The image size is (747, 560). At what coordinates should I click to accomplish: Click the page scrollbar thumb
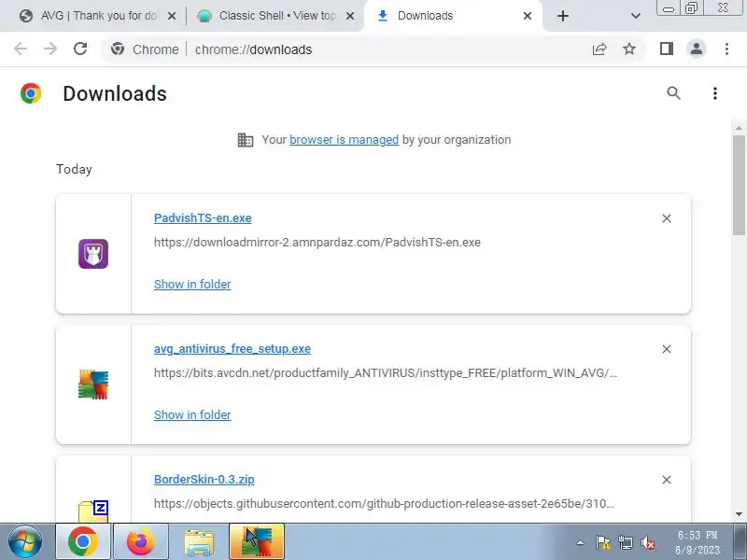click(x=739, y=185)
